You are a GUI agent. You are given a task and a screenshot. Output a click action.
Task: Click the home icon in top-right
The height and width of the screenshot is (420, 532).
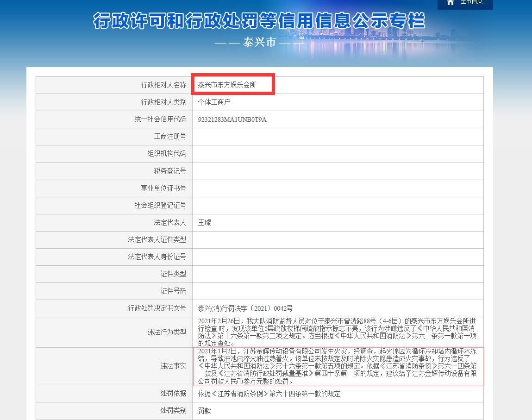click(x=451, y=2)
